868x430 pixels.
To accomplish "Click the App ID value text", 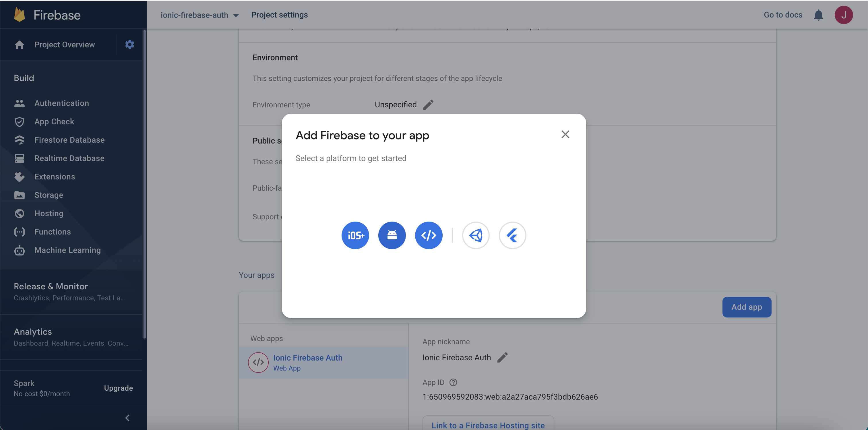I will 510,397.
